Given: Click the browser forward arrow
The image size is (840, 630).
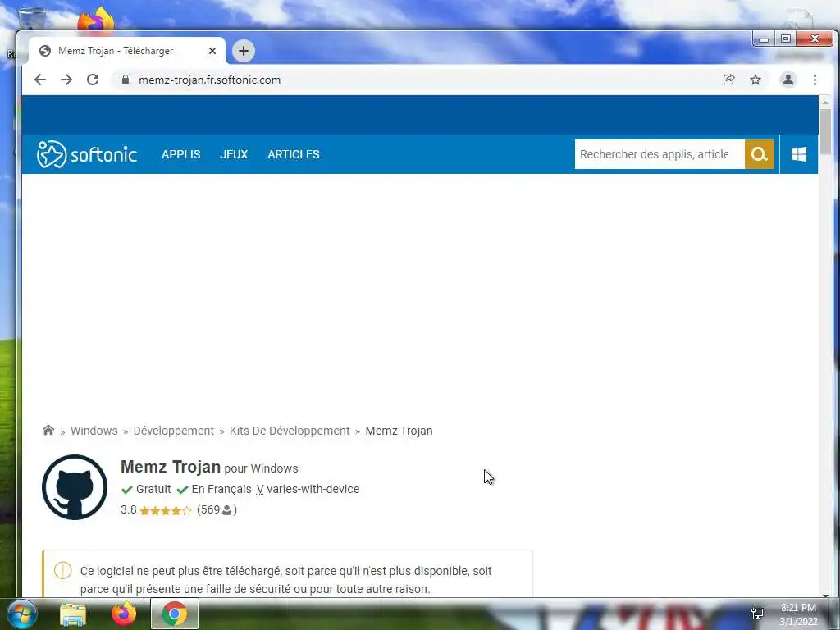Looking at the screenshot, I should click(66, 80).
